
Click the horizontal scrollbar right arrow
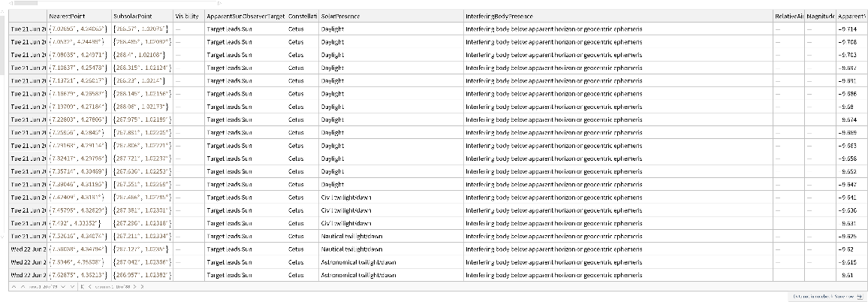pos(219,3)
